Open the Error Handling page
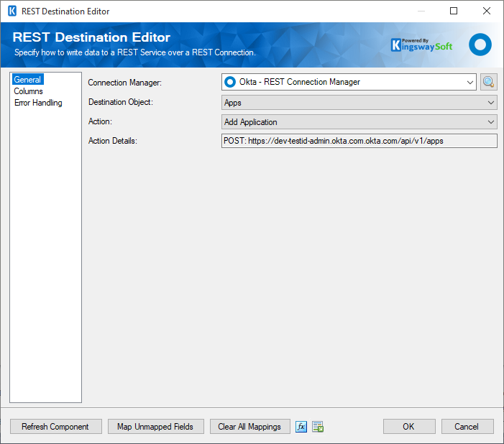 pos(38,103)
